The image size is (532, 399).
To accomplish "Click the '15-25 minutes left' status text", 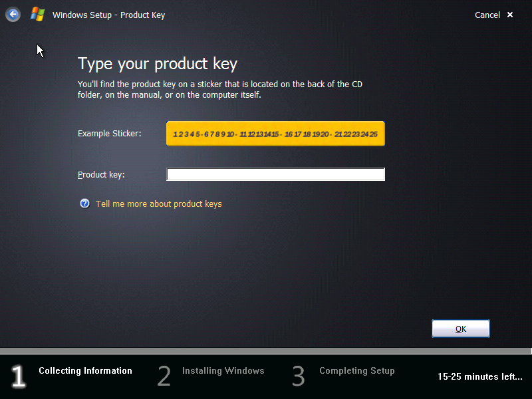I will pos(479,376).
